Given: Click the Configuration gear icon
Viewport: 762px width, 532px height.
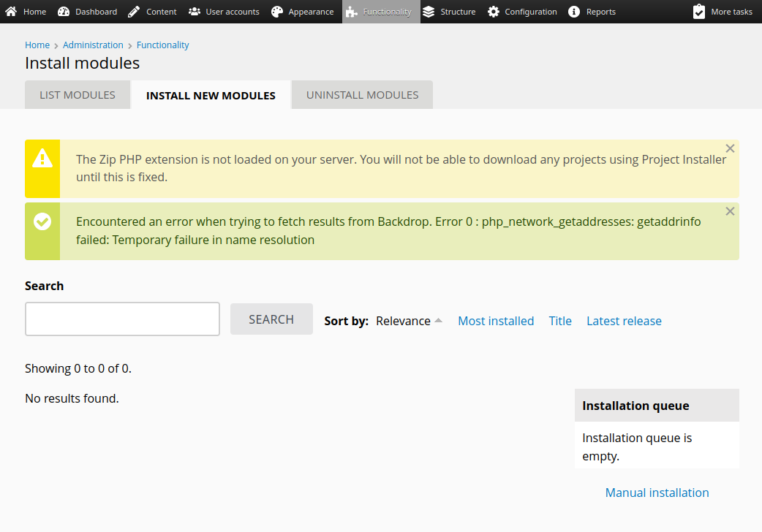Looking at the screenshot, I should click(494, 12).
